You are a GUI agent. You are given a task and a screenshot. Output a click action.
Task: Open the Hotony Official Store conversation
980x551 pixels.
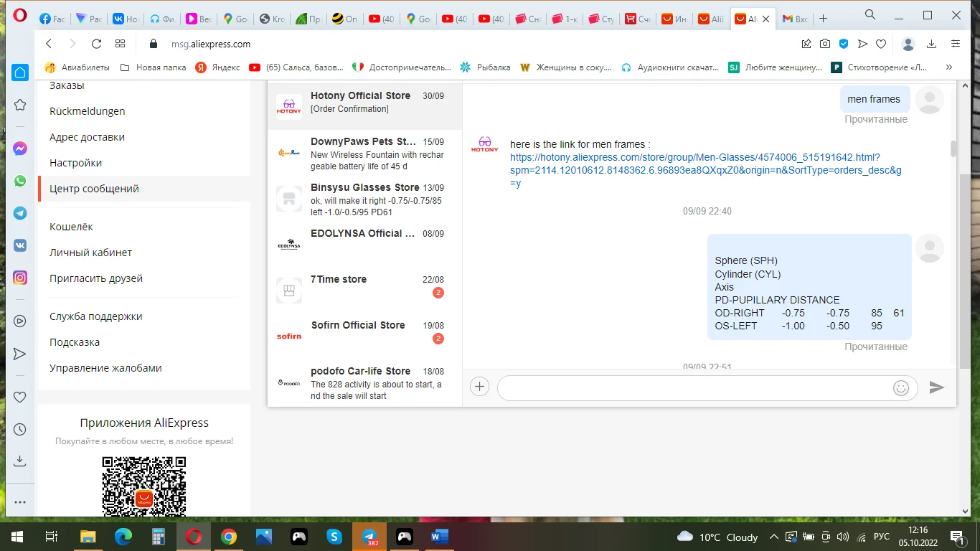click(x=364, y=106)
